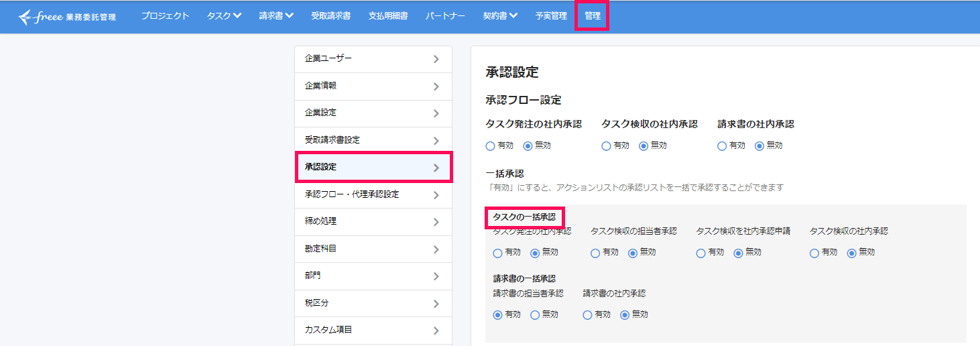
Task: Set 請求書の社内承認 flow setting to 有効
Action: 722,146
